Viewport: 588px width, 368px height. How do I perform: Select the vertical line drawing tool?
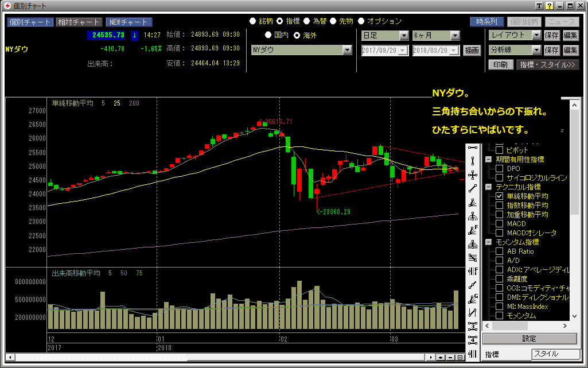473,161
